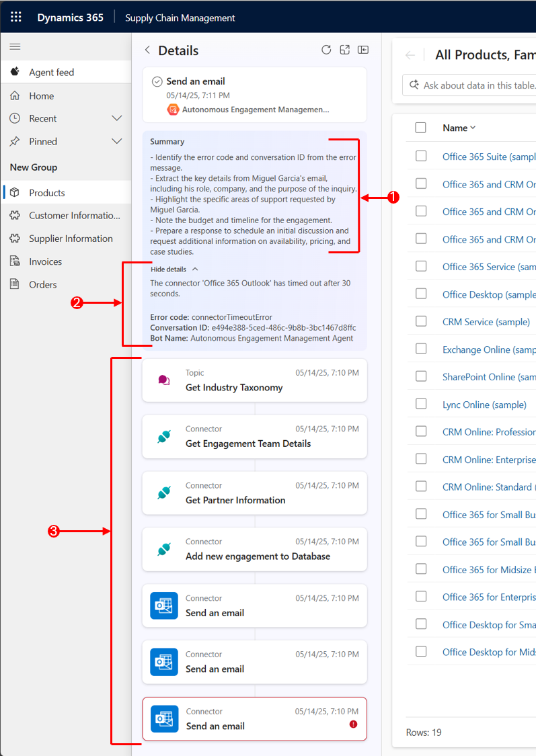Viewport: 536px width, 756px height.
Task: Open the failed Send an email card outlined red
Action: coord(255,719)
